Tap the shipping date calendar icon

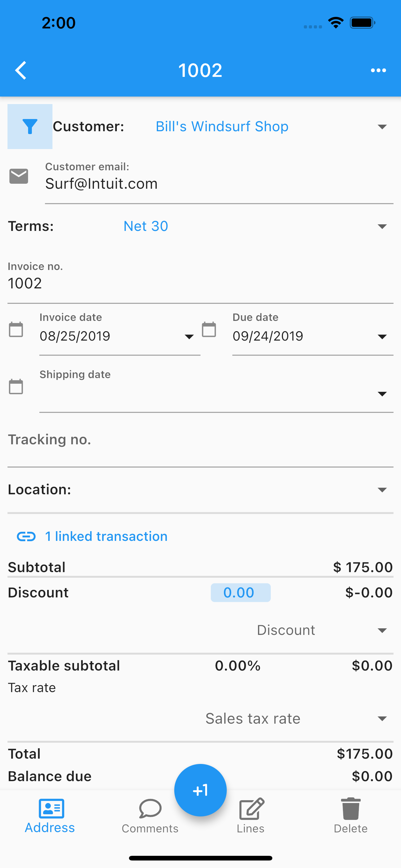point(16,387)
